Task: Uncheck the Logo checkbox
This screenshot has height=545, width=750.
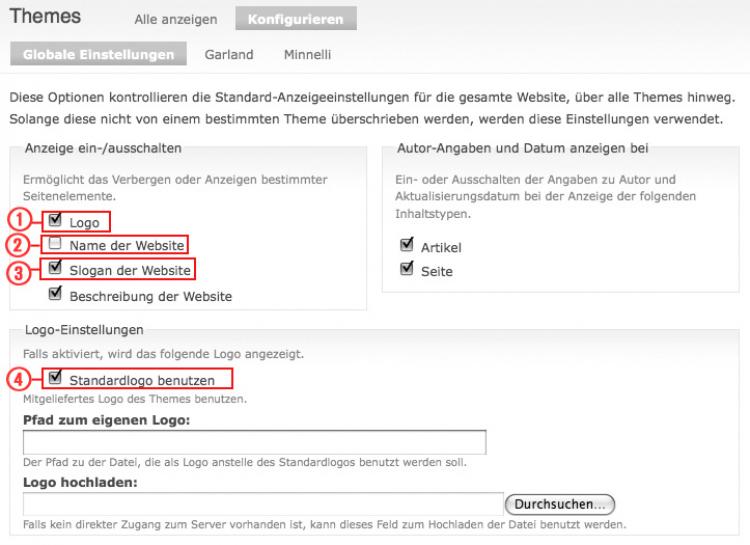Action: (55, 221)
